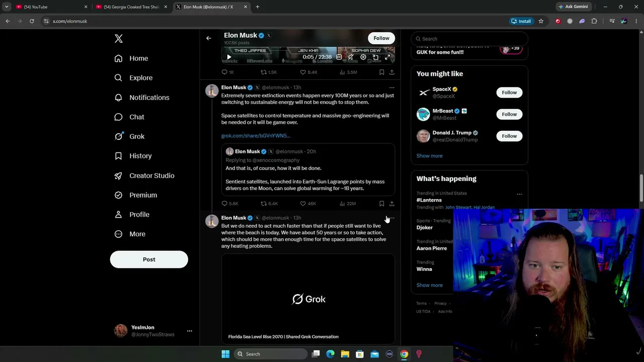The image size is (644, 362).
Task: Open the Florida Sea Level Rise Grok card
Action: [x=308, y=299]
